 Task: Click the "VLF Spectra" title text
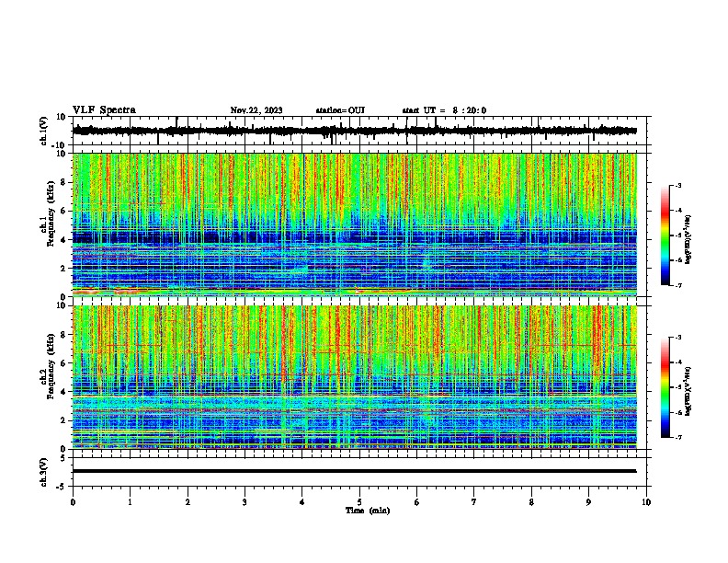pos(104,110)
